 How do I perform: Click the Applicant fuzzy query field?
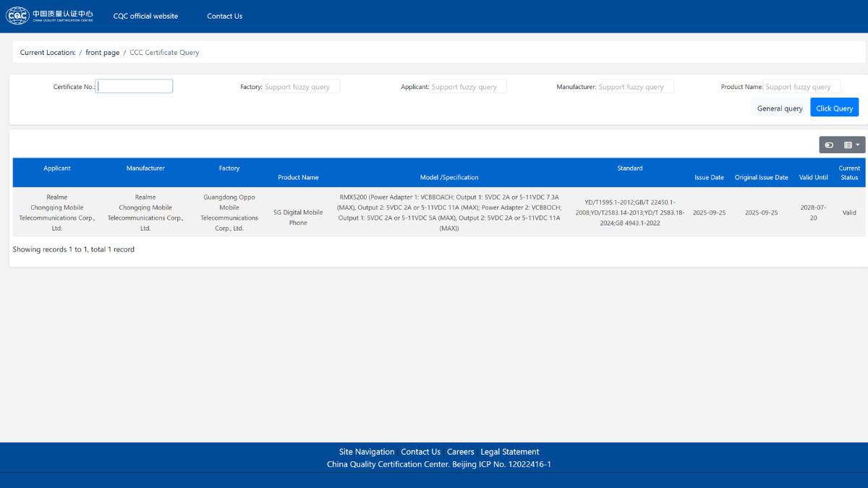[468, 87]
